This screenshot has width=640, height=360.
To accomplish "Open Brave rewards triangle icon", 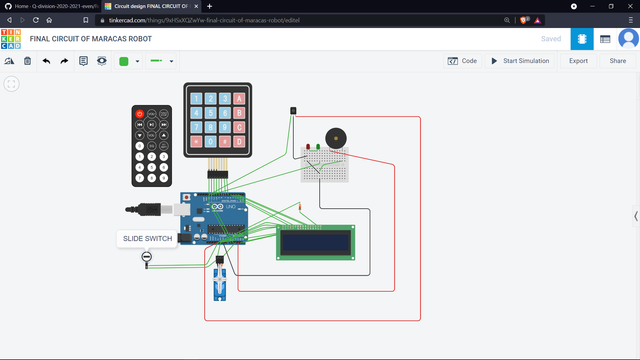I will click(x=538, y=20).
